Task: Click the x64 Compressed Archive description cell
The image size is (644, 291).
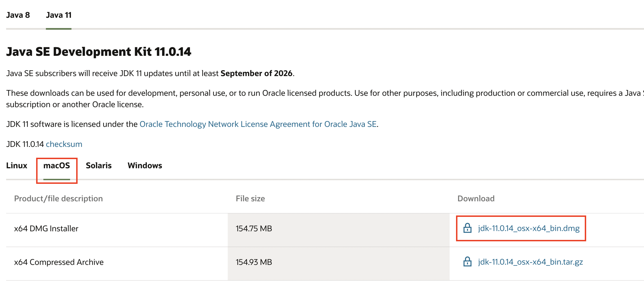Action: (59, 262)
